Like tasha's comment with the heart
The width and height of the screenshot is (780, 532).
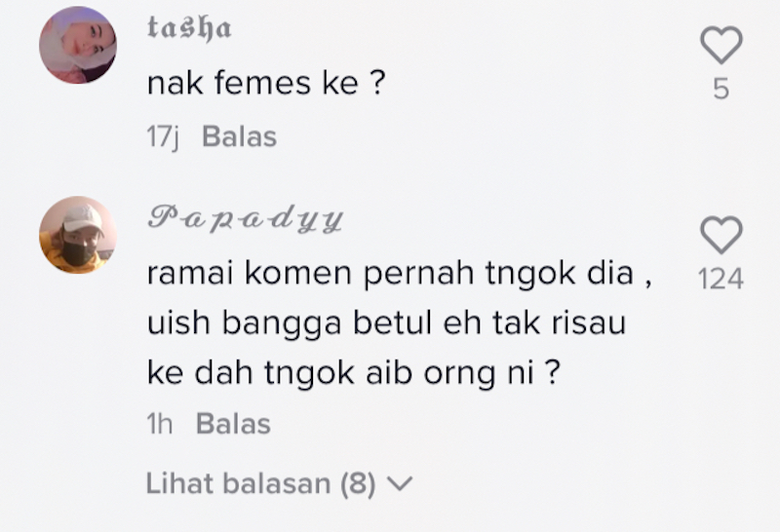tap(721, 45)
